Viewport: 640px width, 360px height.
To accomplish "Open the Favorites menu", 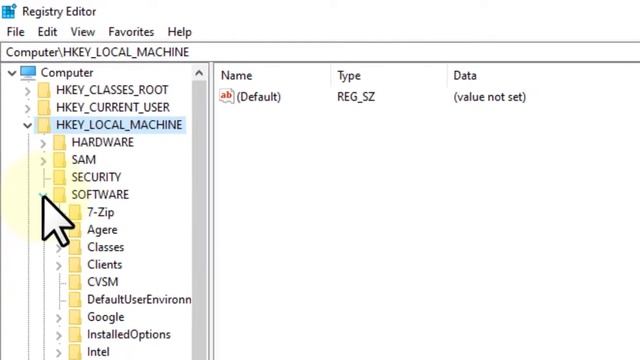I will 131,32.
